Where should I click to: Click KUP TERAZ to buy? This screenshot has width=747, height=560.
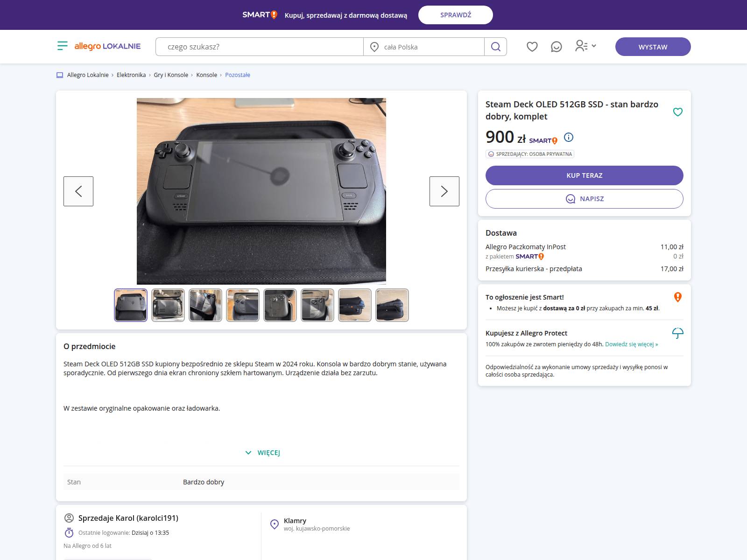pyautogui.click(x=585, y=175)
